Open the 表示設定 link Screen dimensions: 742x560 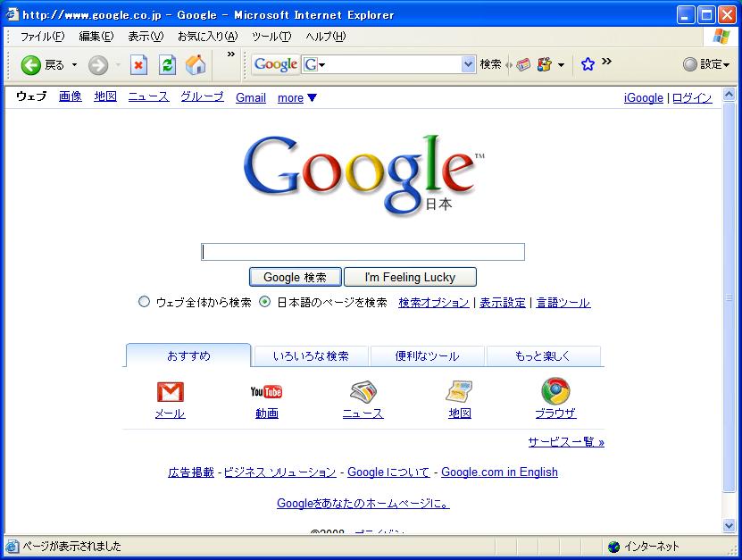pos(503,303)
